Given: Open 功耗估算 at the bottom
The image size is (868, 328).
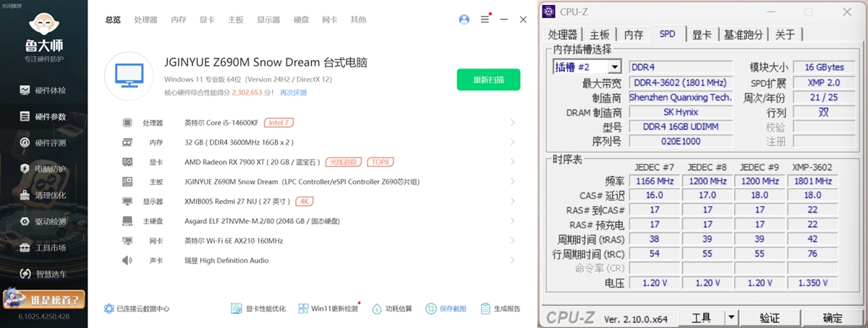Looking at the screenshot, I should [392, 308].
